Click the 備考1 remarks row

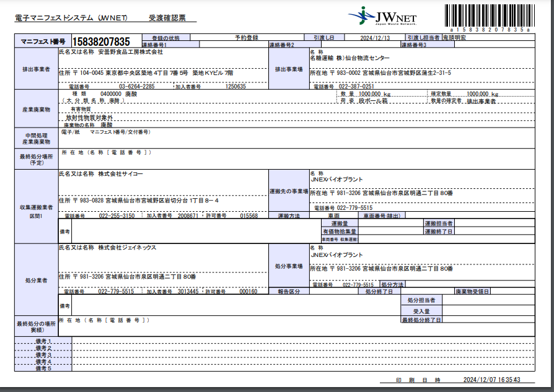tap(43, 341)
